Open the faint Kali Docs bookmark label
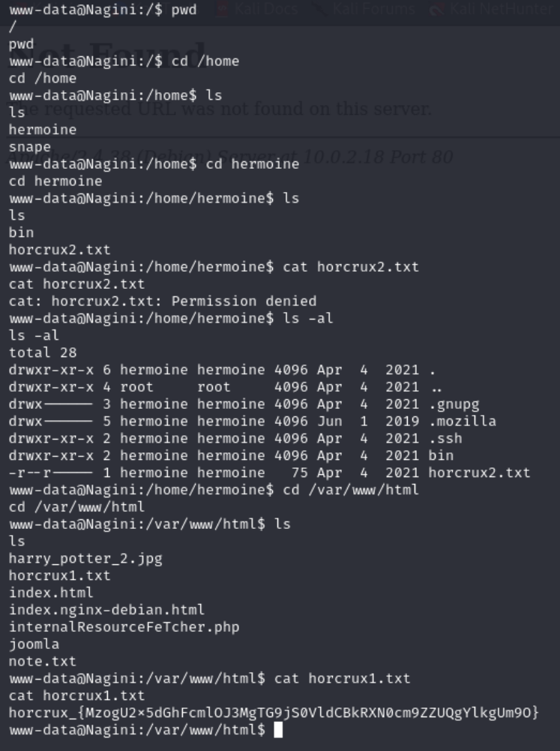 (x=265, y=8)
